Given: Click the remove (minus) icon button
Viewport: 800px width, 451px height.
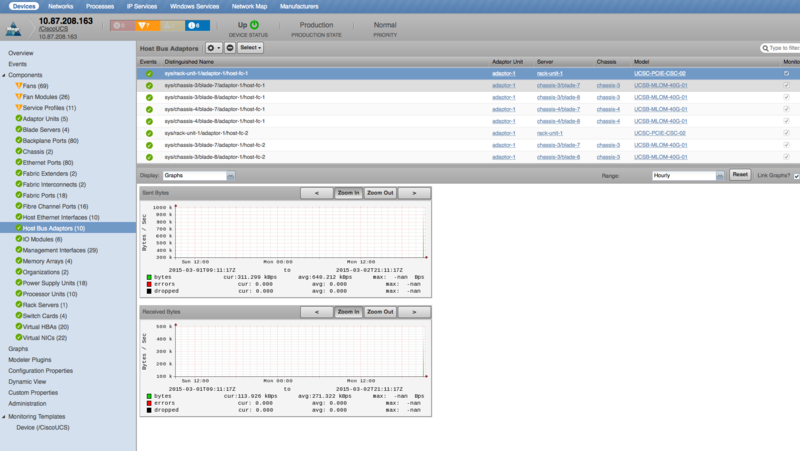Looking at the screenshot, I should (230, 48).
